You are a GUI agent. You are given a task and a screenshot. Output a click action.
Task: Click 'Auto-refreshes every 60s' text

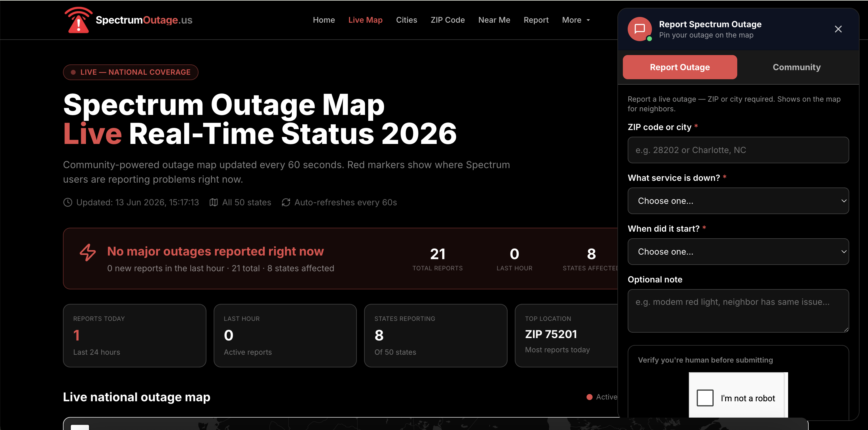click(345, 202)
